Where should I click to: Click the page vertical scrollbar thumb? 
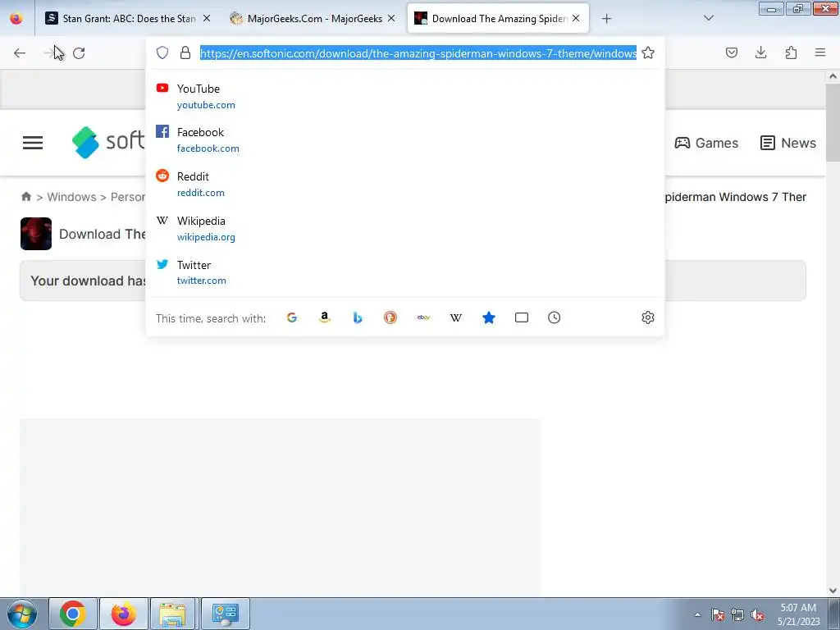833,122
